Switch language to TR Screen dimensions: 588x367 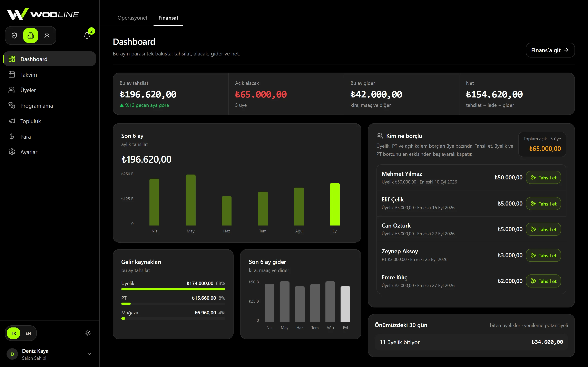pyautogui.click(x=13, y=333)
